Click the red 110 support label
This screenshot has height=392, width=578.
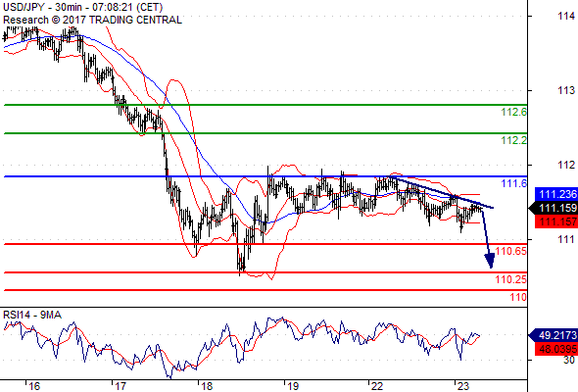point(518,297)
